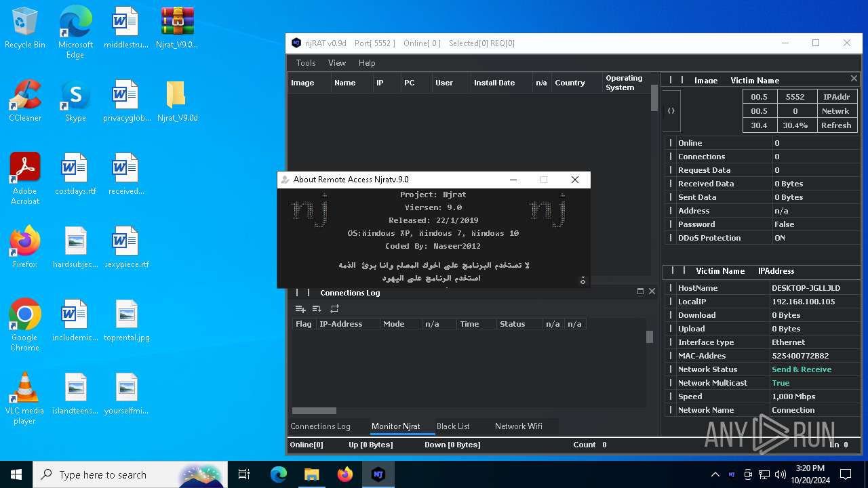Click the sort list icon in Connections Log toolbar

pos(317,309)
